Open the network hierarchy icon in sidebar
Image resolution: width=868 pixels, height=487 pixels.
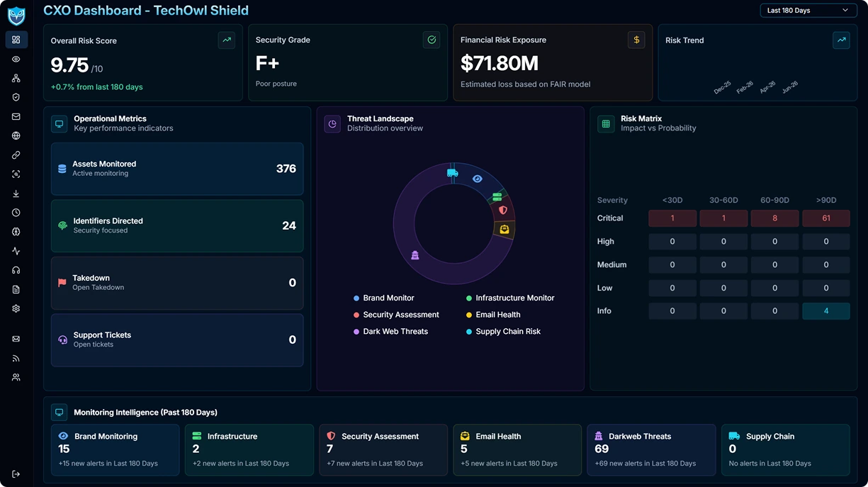click(x=16, y=79)
